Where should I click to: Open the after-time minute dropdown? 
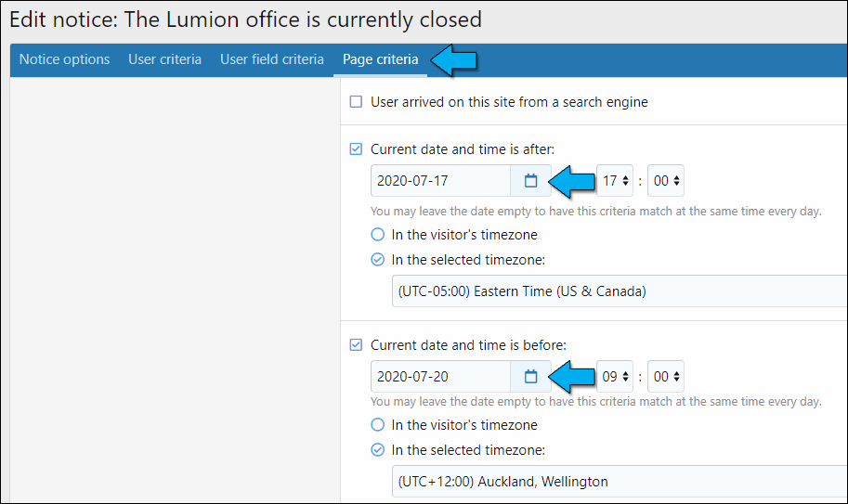point(666,181)
